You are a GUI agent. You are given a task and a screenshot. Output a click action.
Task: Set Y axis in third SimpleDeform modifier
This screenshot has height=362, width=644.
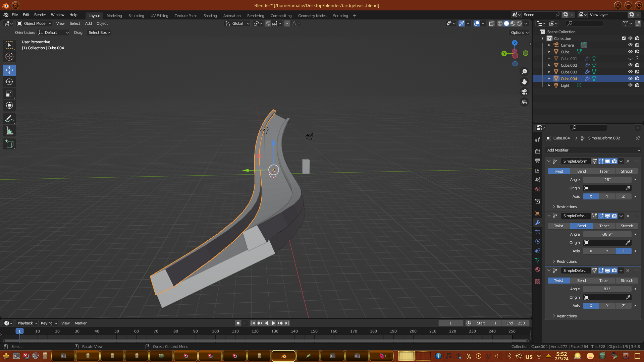[x=607, y=306]
